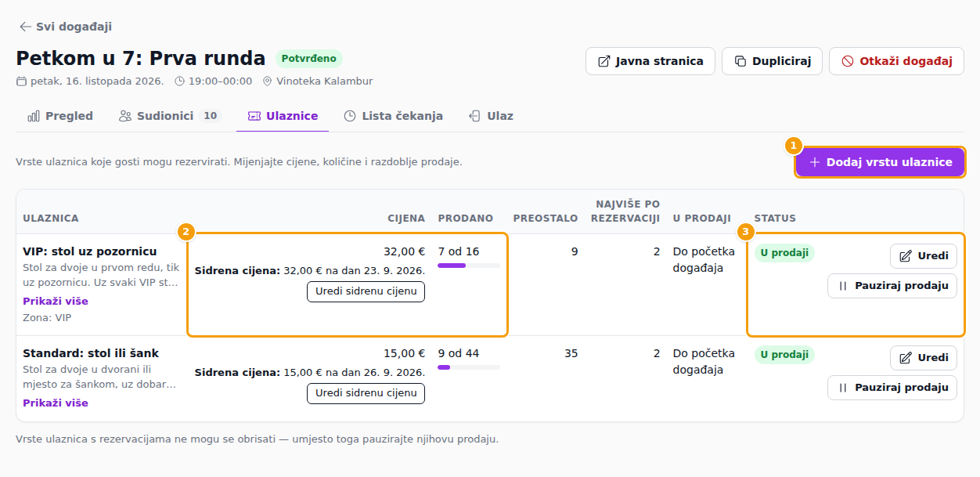Click the Sudionici count badge 10

[210, 116]
